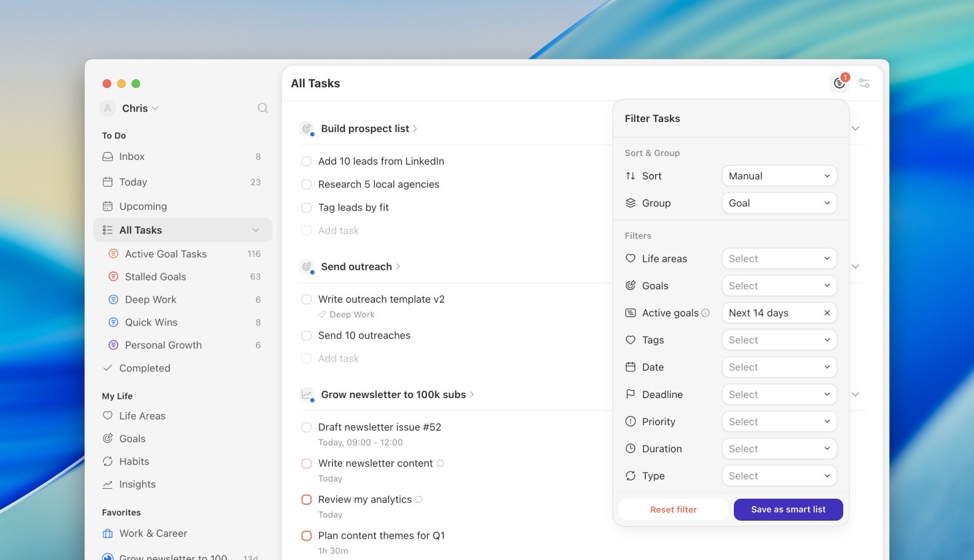Image resolution: width=974 pixels, height=560 pixels.
Task: Select Today in the sidebar
Action: [183, 182]
